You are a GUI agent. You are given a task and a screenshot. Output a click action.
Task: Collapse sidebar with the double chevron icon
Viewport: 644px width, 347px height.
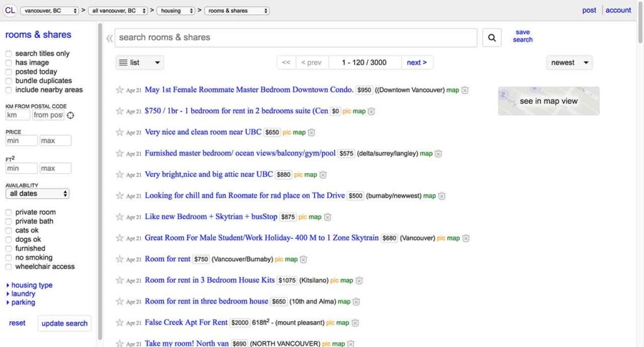click(109, 38)
